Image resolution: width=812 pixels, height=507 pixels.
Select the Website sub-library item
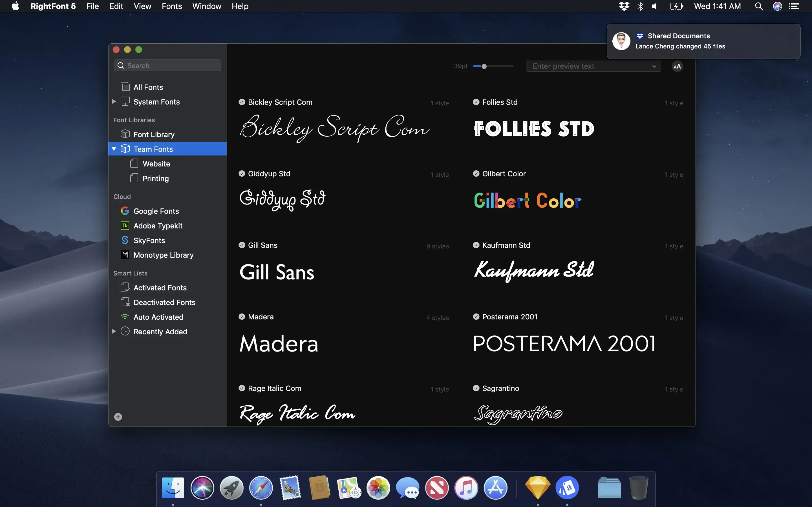pos(156,164)
